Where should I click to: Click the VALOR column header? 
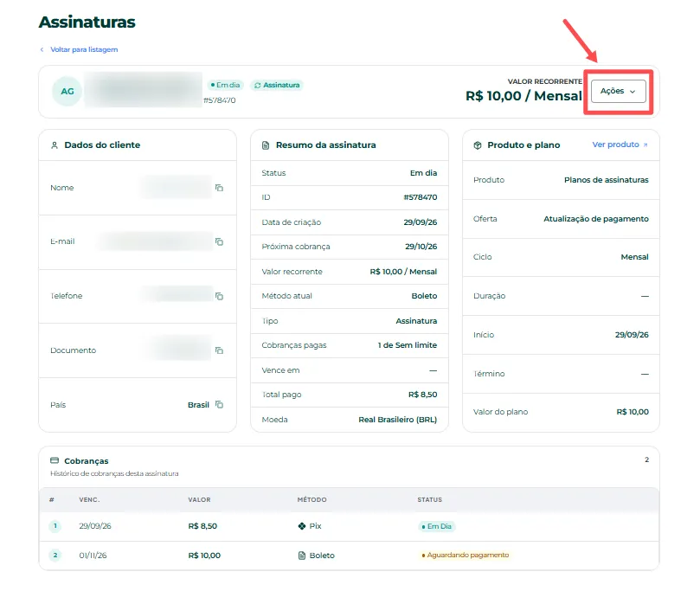[x=199, y=499]
